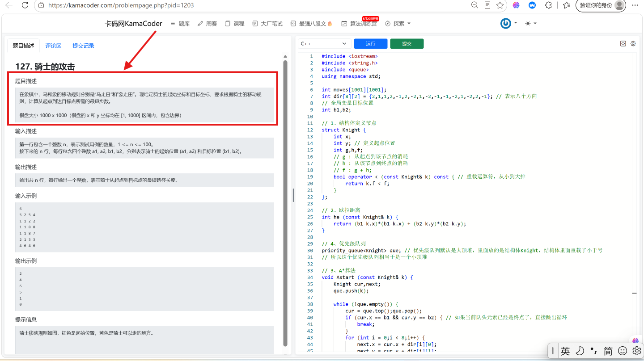Click the 简 simplified Chinese icon
Viewport: 644px width, 361px height.
tap(608, 351)
